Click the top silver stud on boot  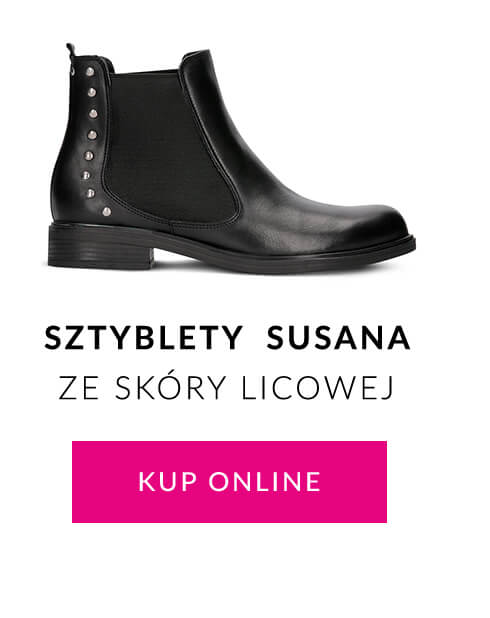90,71
